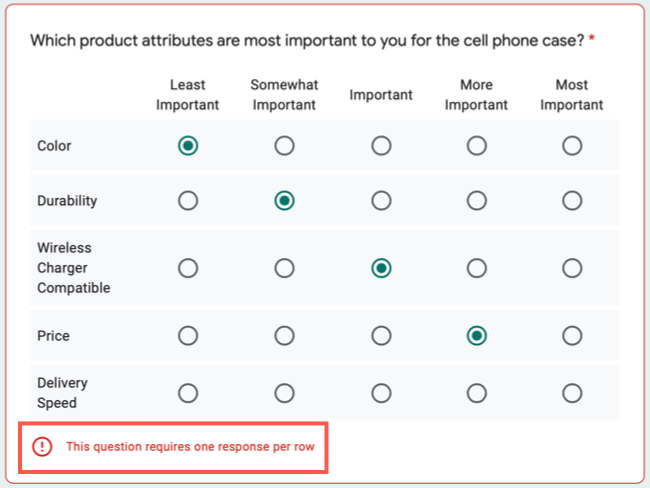Click the Delivery Speed row label
650x488 pixels.
click(x=62, y=393)
